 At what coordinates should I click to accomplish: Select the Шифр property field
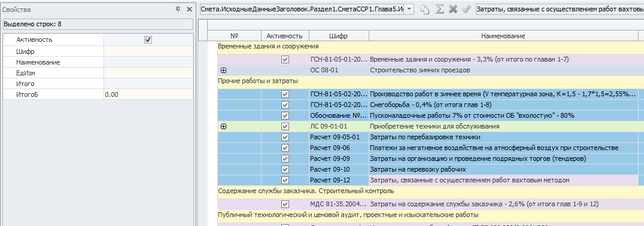pos(148,51)
